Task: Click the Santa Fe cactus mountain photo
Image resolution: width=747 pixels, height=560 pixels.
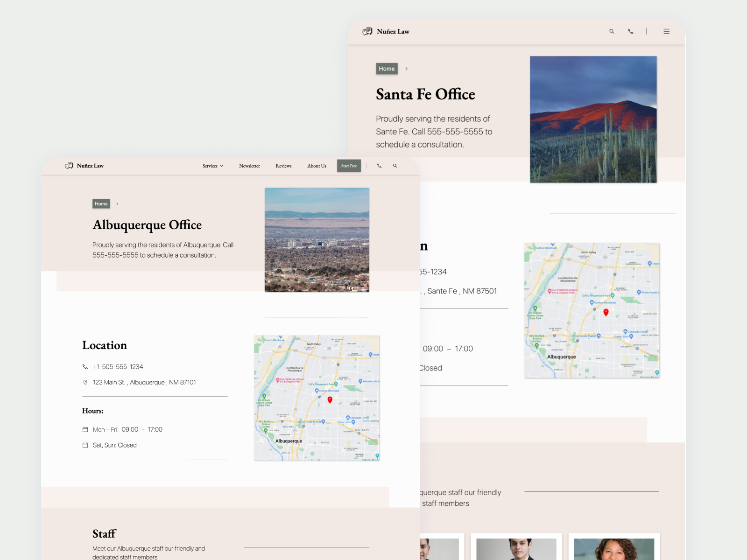Action: (x=593, y=119)
